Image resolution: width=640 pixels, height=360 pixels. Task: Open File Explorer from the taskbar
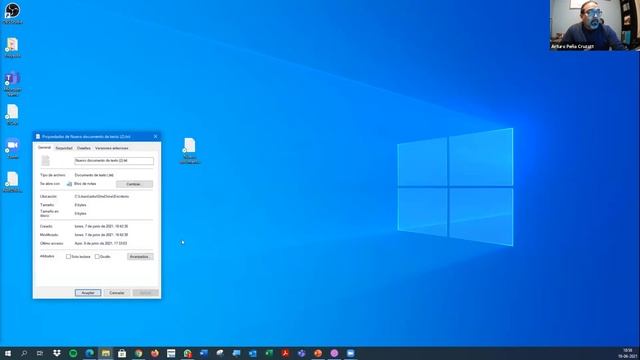[106, 353]
